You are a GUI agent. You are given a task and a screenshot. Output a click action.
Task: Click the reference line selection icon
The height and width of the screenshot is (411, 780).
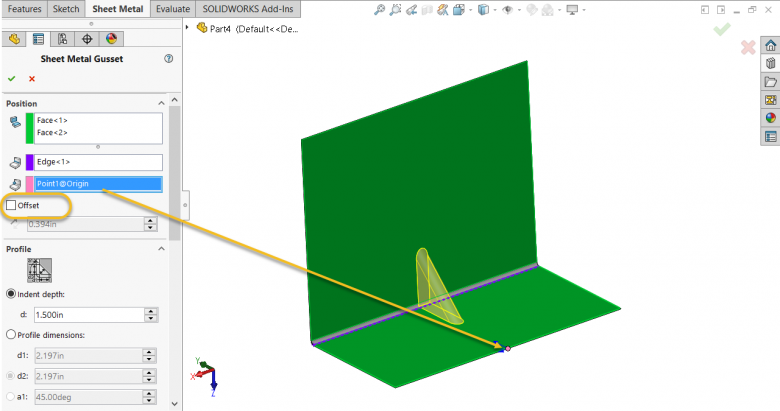[x=15, y=162]
